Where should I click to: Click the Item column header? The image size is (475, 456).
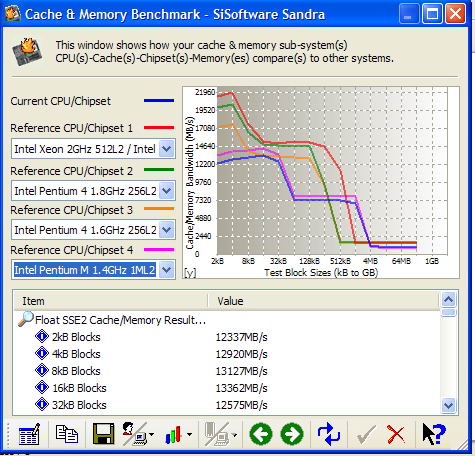tap(111, 301)
